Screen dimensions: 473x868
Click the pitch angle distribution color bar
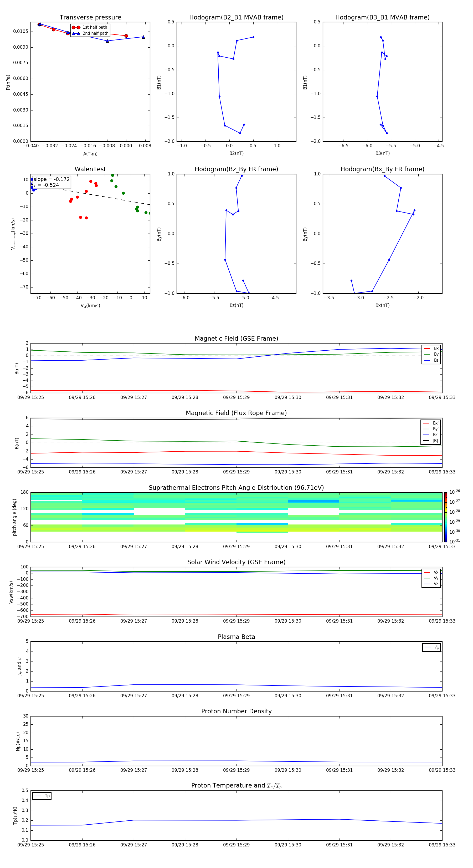point(446,517)
